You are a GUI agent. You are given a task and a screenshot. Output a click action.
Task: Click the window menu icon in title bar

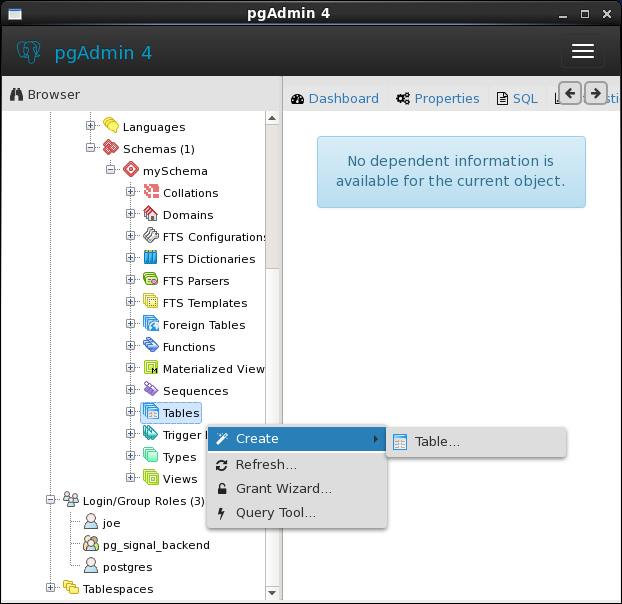tap(15, 14)
